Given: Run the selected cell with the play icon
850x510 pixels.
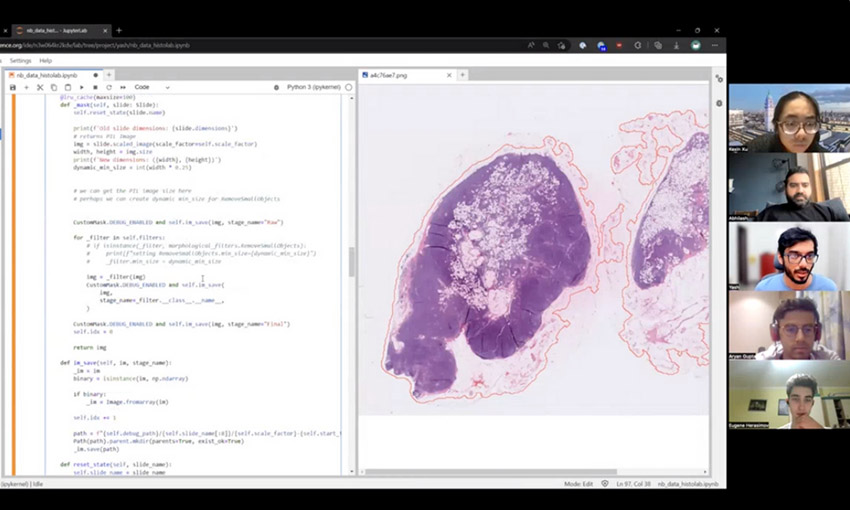Looking at the screenshot, I should click(81, 88).
